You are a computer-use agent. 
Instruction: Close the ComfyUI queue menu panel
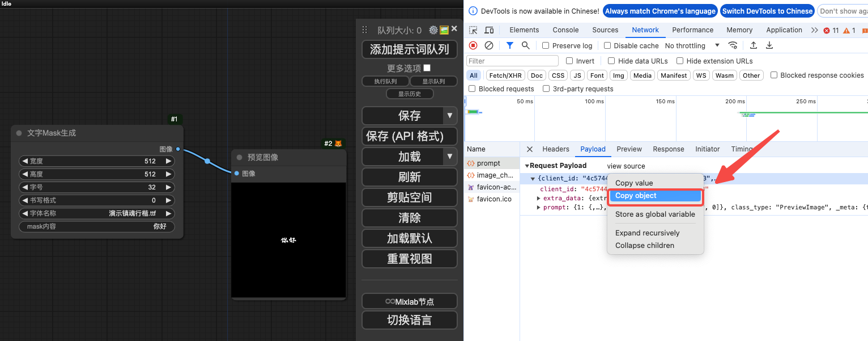(454, 29)
